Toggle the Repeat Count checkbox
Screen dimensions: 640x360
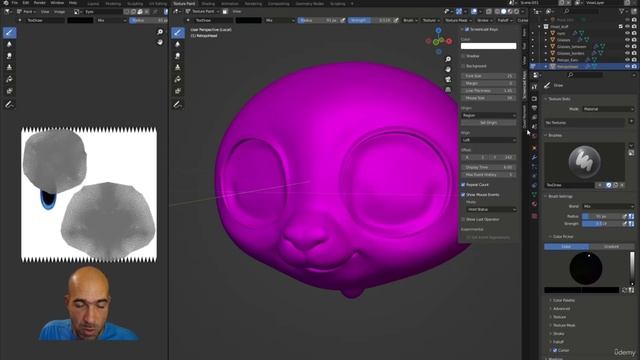tap(463, 185)
